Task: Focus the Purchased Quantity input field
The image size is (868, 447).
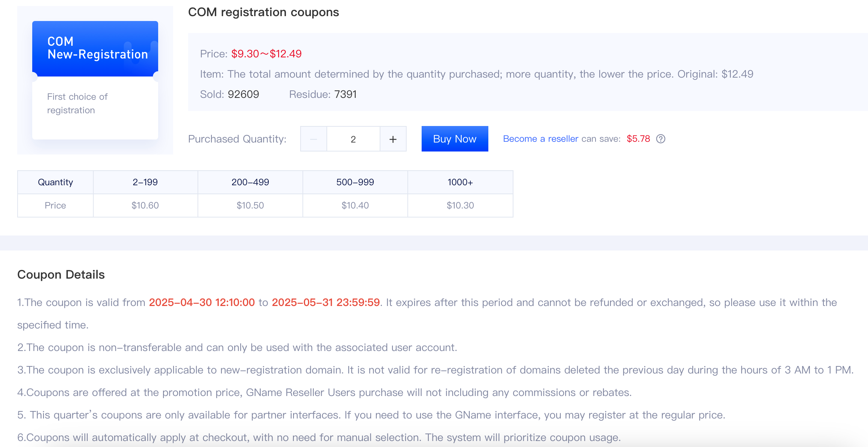Action: [x=353, y=139]
